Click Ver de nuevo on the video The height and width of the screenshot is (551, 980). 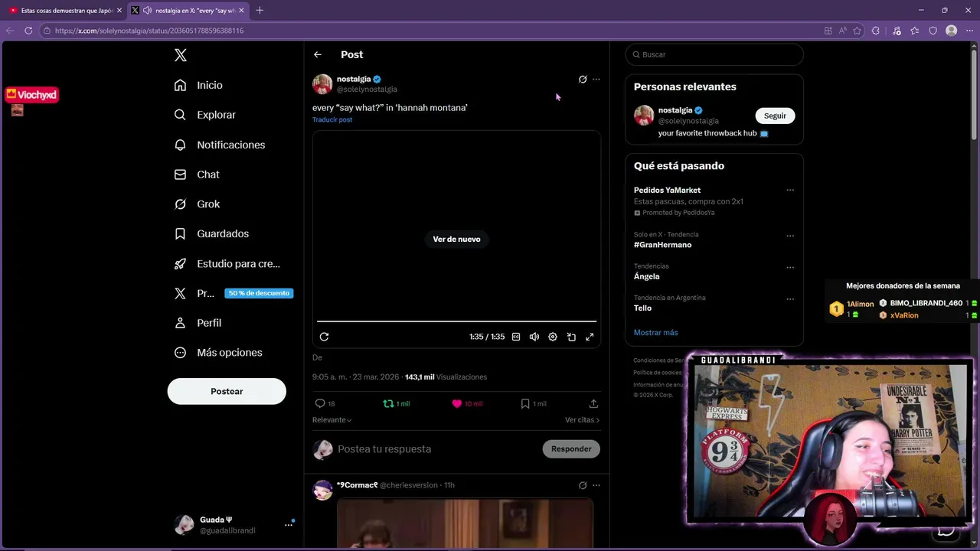[x=456, y=240]
